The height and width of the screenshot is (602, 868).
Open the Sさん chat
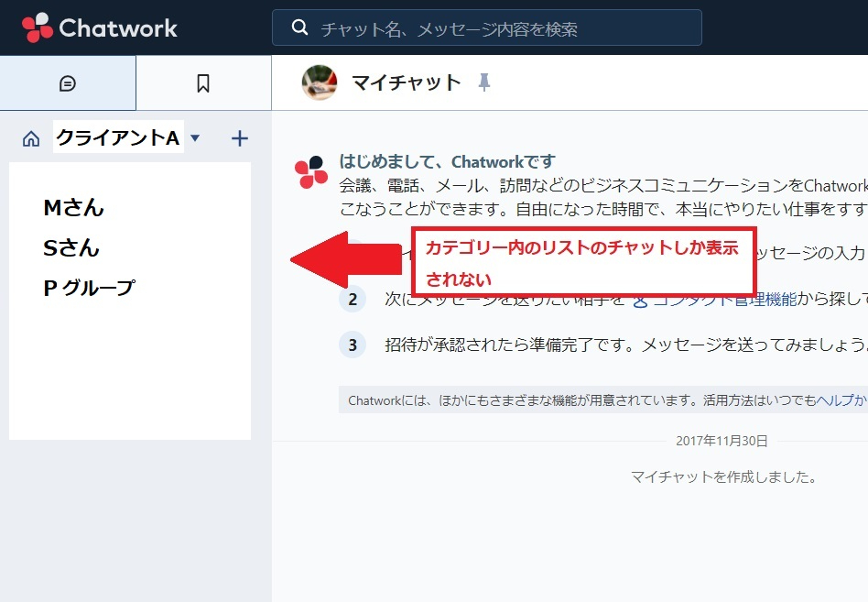click(x=71, y=247)
